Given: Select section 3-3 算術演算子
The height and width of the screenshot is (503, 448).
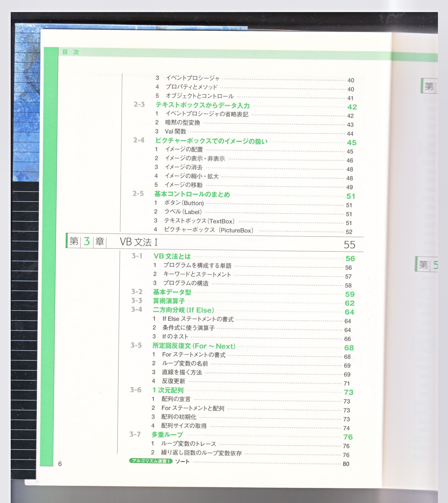Looking at the screenshot, I should [169, 301].
